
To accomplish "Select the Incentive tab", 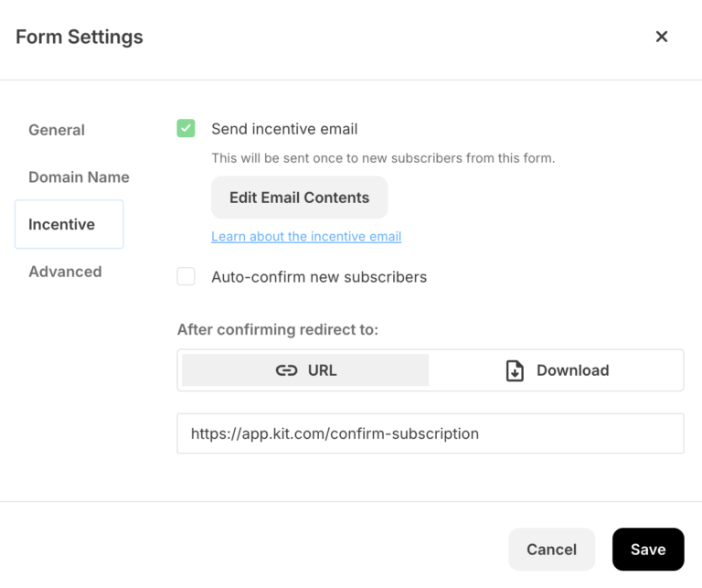I will click(x=69, y=224).
